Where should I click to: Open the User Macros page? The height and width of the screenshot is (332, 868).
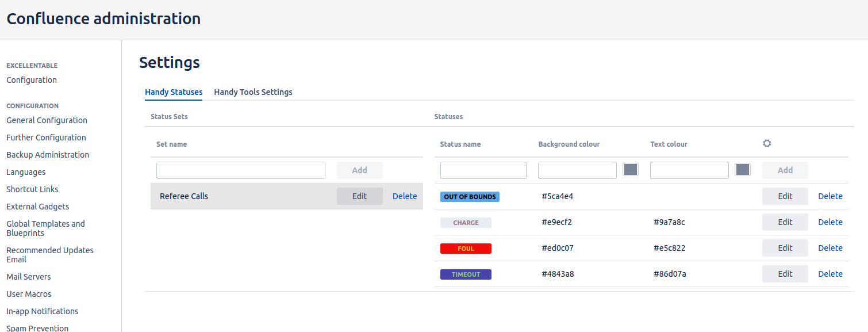click(x=29, y=294)
